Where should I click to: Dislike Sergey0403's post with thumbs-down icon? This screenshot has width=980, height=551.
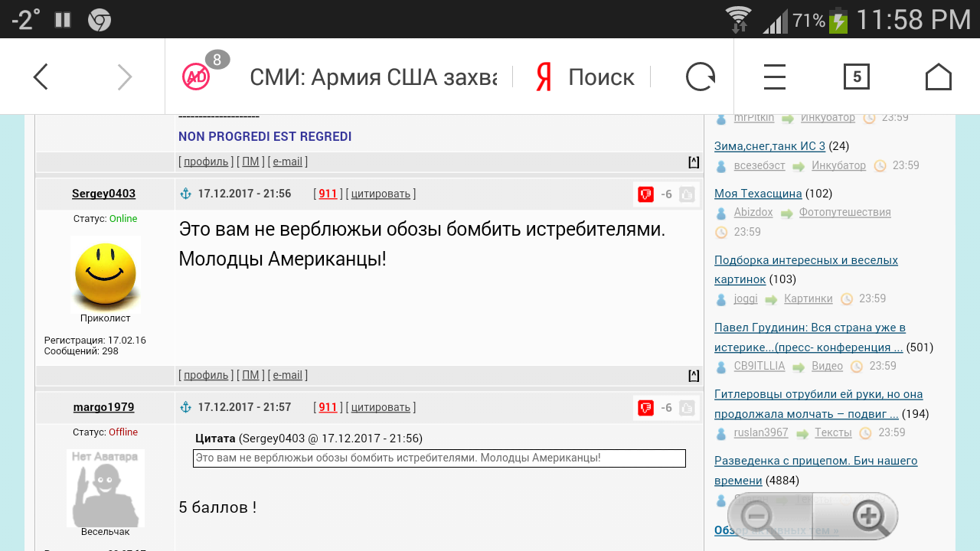[645, 194]
